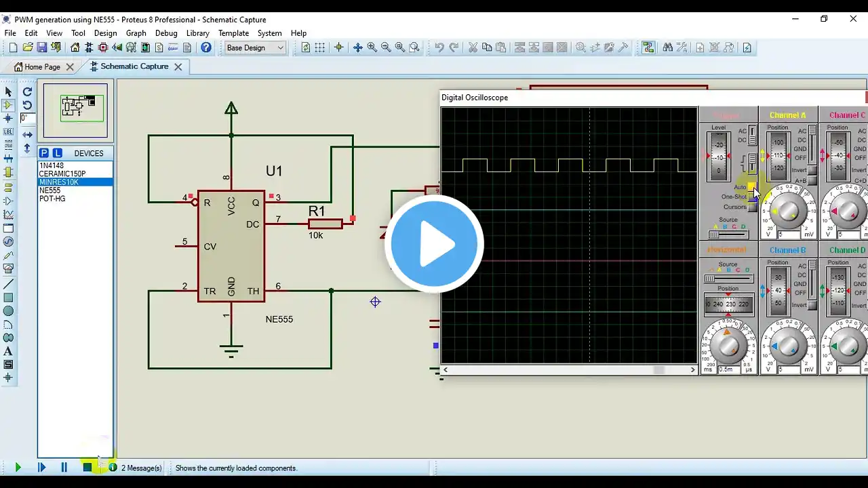Toggle the grid display icon in toolbar
Viewport: 868px width, 488px height.
(x=319, y=47)
